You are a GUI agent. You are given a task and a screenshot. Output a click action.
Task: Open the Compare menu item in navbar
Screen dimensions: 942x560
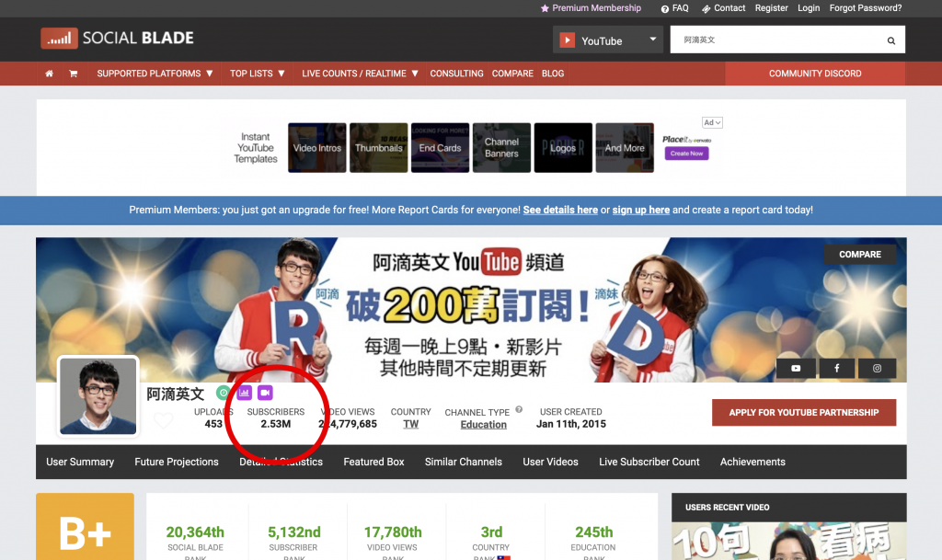click(512, 74)
